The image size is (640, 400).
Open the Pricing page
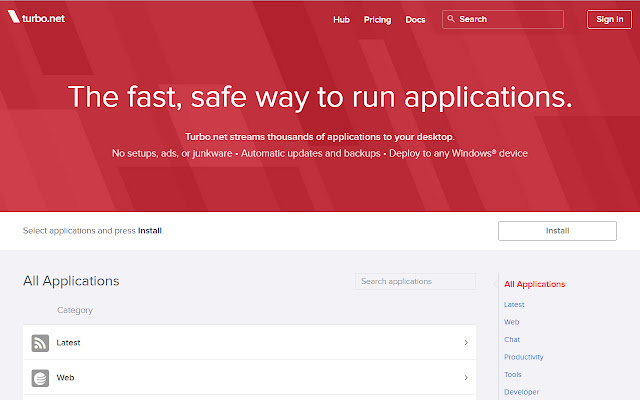[377, 19]
